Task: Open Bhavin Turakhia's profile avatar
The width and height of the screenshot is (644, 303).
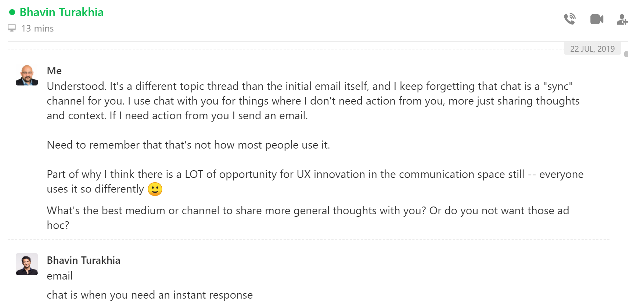Action: pos(26,264)
